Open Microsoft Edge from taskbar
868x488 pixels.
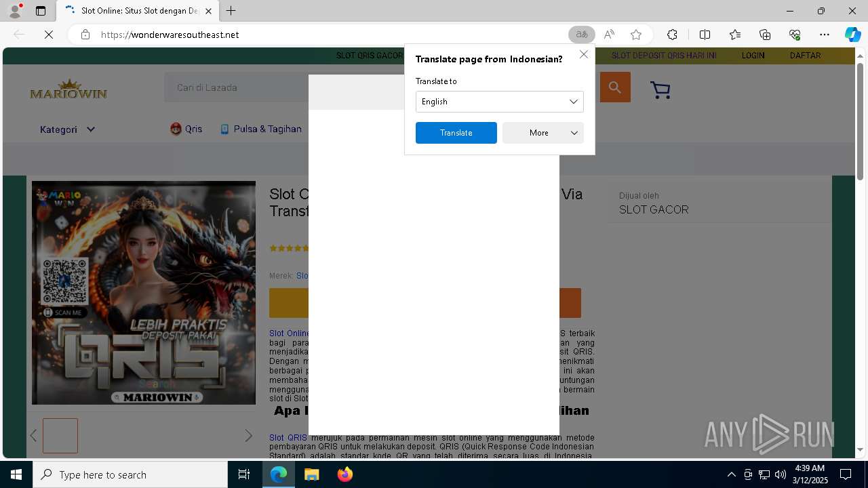click(279, 474)
